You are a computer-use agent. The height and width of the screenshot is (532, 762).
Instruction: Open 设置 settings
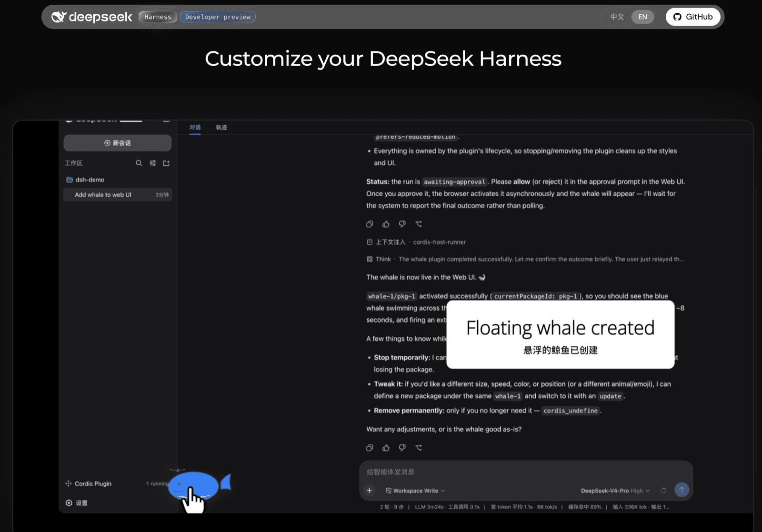pos(77,503)
